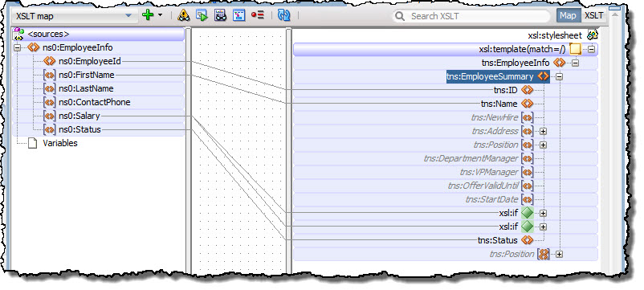This screenshot has width=644, height=290.
Task: Click the green plus add icon
Action: tap(148, 15)
